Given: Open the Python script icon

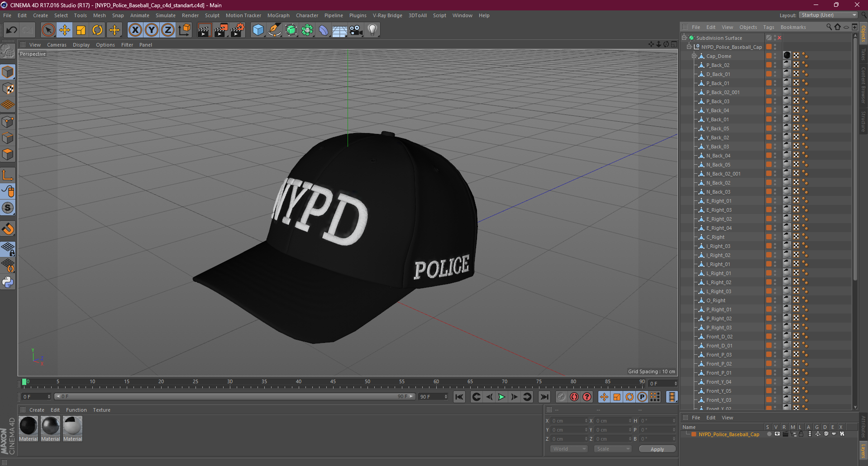Looking at the screenshot, I should tap(8, 283).
